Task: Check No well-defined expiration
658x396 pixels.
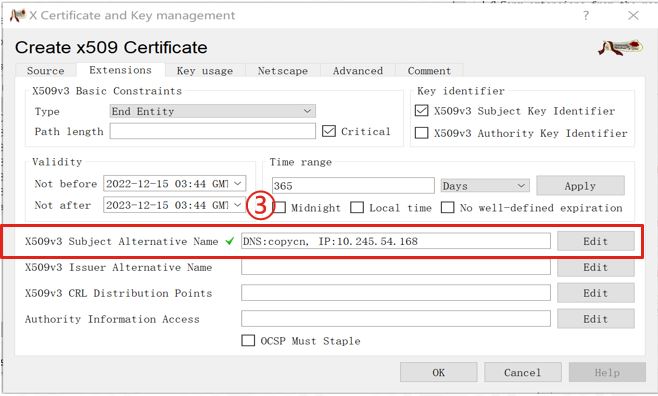Action: [447, 207]
